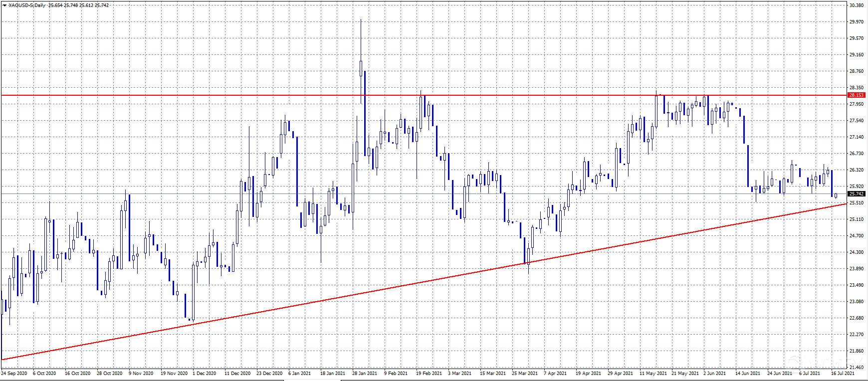Click the 26.730 value on price axis
868x381 pixels.
point(856,153)
